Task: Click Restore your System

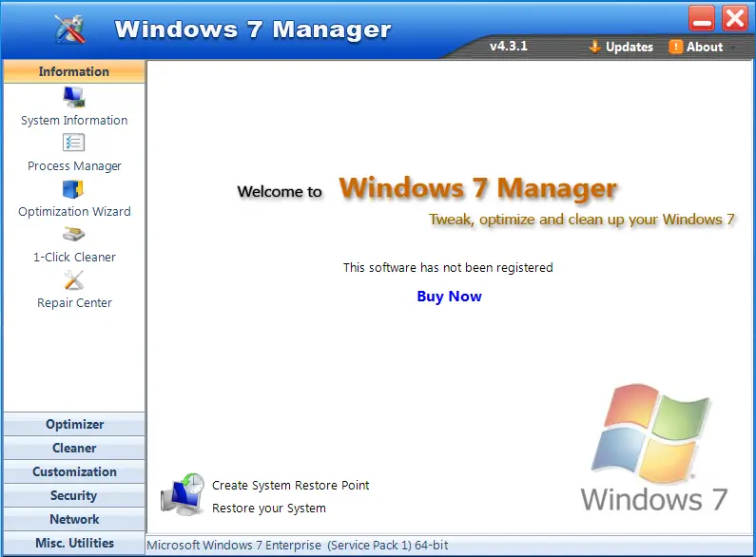Action: (269, 509)
